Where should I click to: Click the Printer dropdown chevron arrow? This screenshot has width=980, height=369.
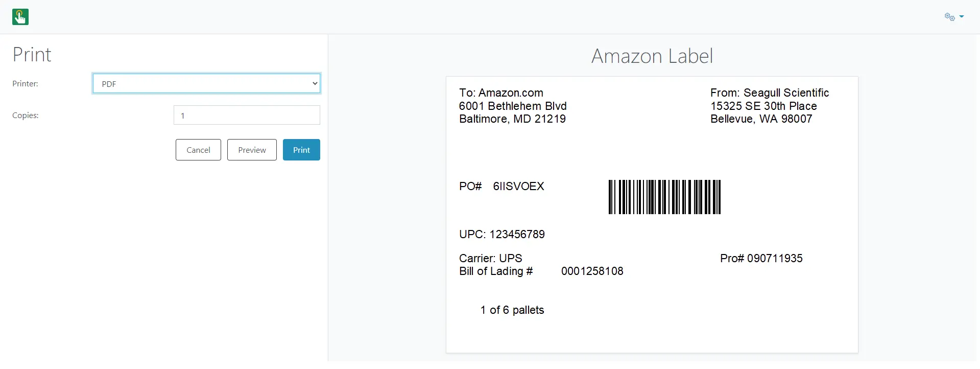pyautogui.click(x=315, y=83)
